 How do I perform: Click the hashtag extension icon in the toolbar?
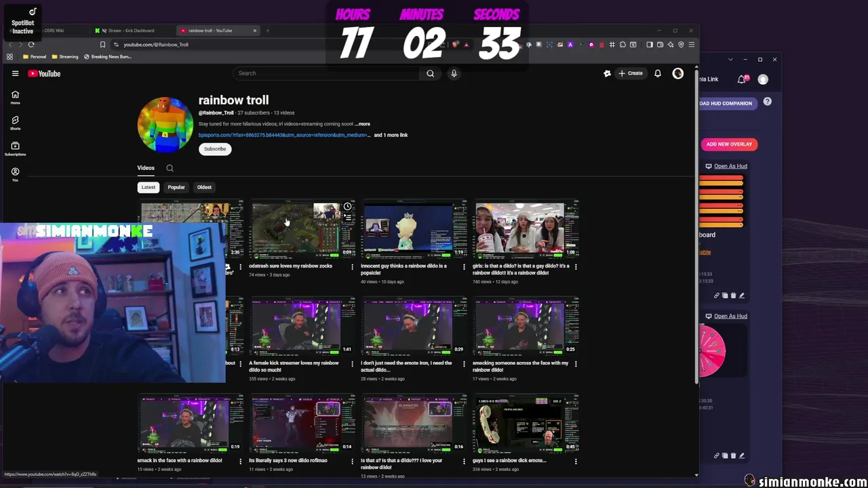[x=612, y=45]
